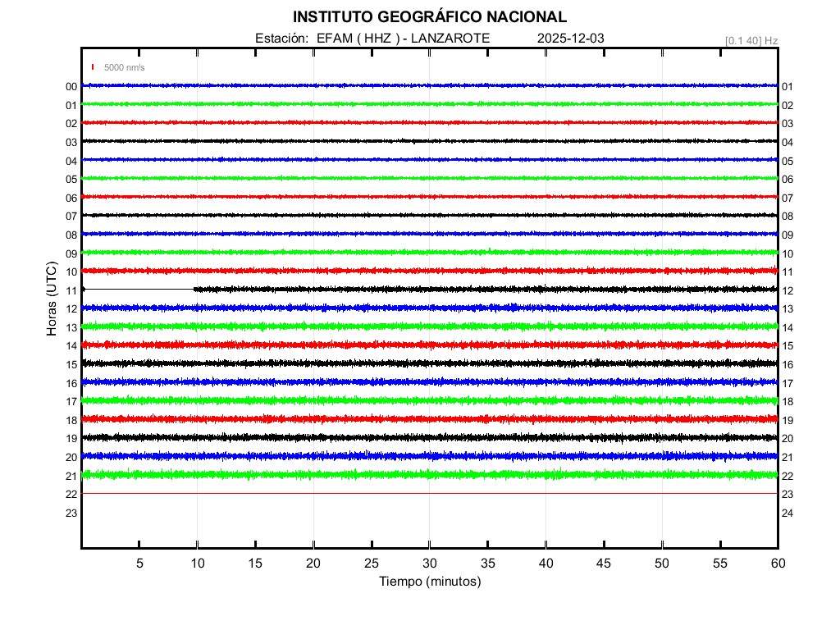Click the station name EFAM ( HHZ ) - LANZAROTE
This screenshot has height=630, width=840.
pos(403,39)
